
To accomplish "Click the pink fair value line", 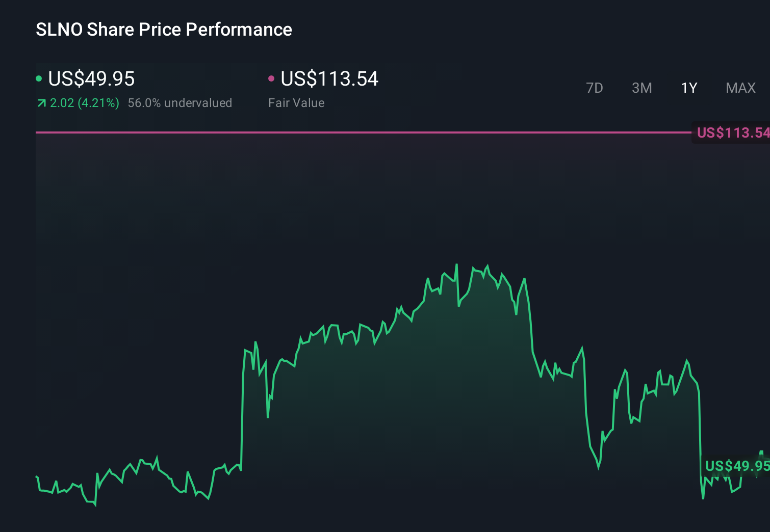I will click(x=357, y=133).
